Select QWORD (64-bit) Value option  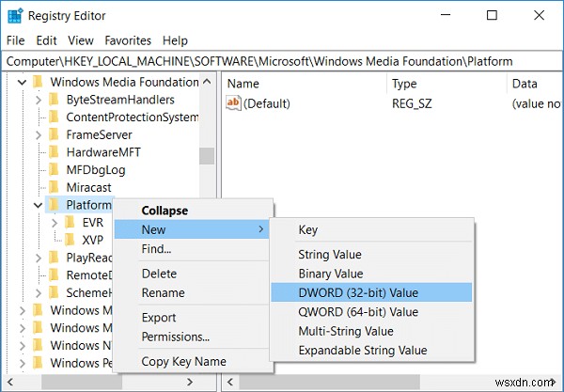click(x=358, y=312)
